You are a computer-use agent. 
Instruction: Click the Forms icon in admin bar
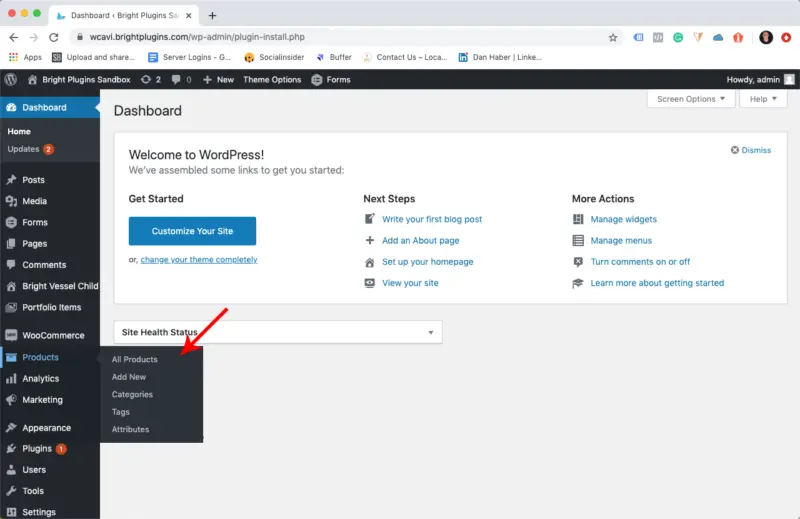(x=317, y=80)
